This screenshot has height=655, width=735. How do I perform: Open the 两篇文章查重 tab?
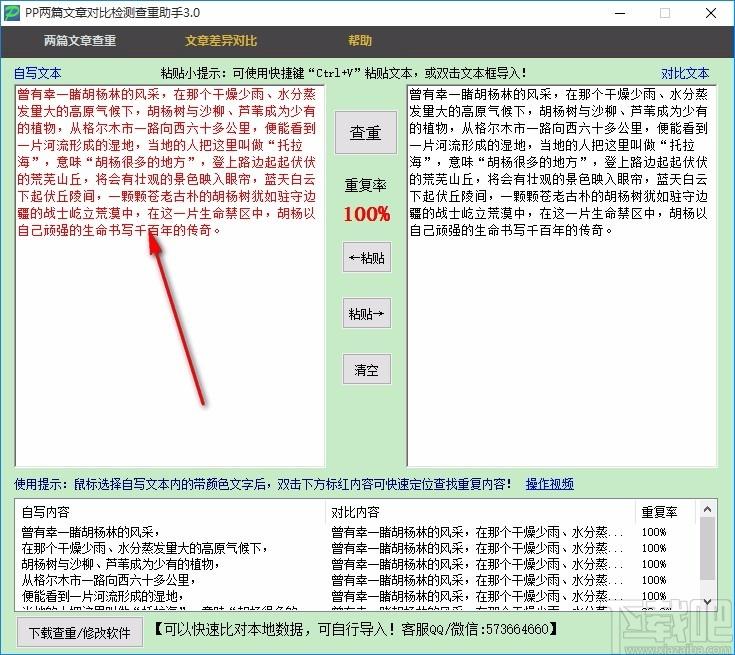tap(80, 41)
